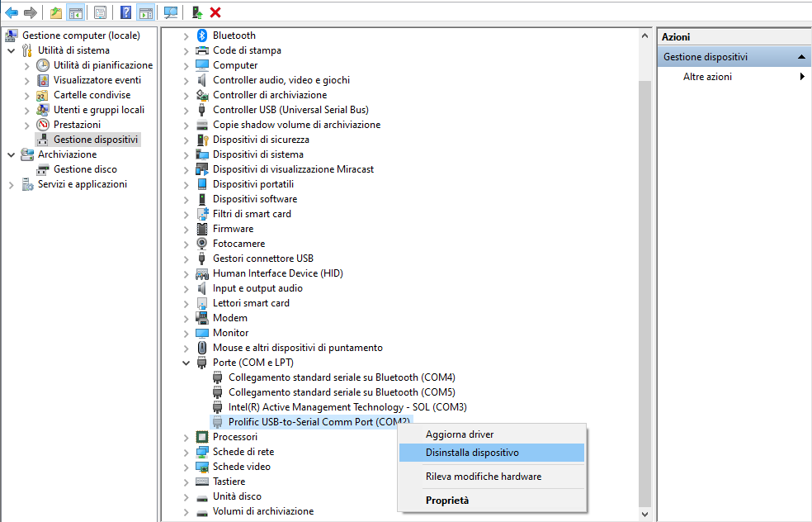Image resolution: width=812 pixels, height=522 pixels.
Task: Click the Gestione disco icon
Action: tap(42, 169)
